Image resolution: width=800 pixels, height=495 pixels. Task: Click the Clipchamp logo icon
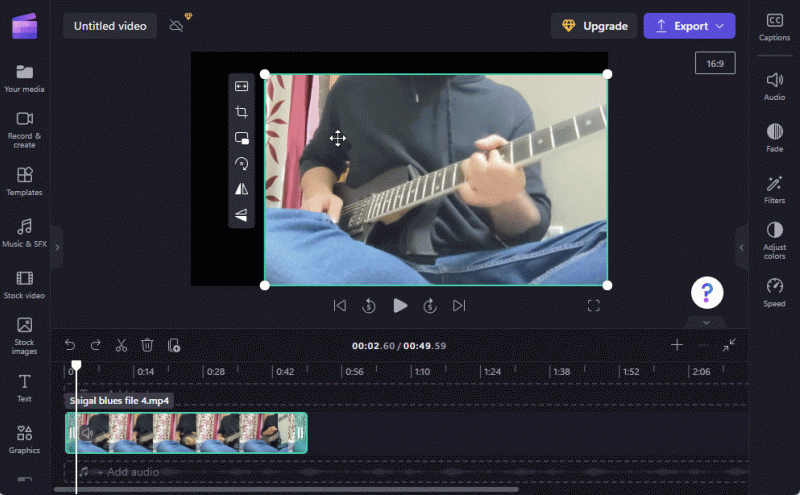point(24,26)
